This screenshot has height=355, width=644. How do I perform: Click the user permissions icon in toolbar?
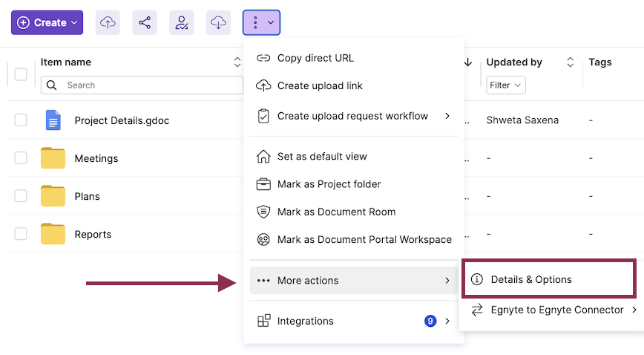pos(182,23)
